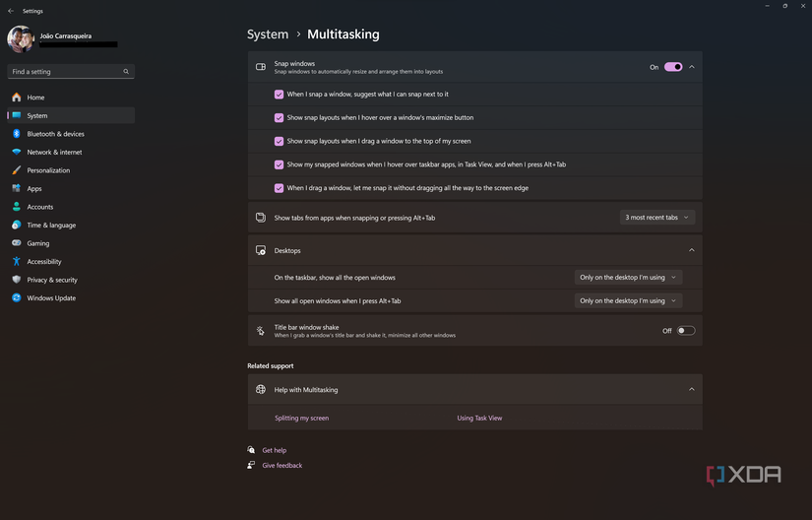Collapse the Desktops section
Screen dimensions: 812x520
(x=691, y=250)
